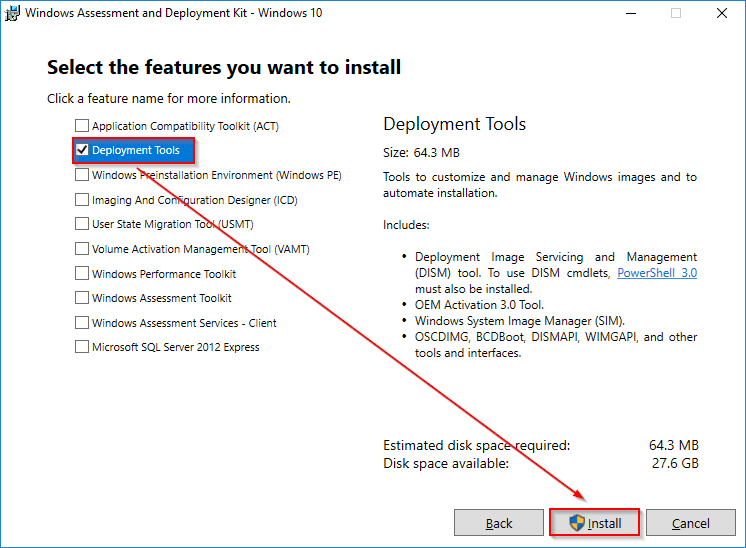Click the Size: 64.3 MB text

click(422, 153)
